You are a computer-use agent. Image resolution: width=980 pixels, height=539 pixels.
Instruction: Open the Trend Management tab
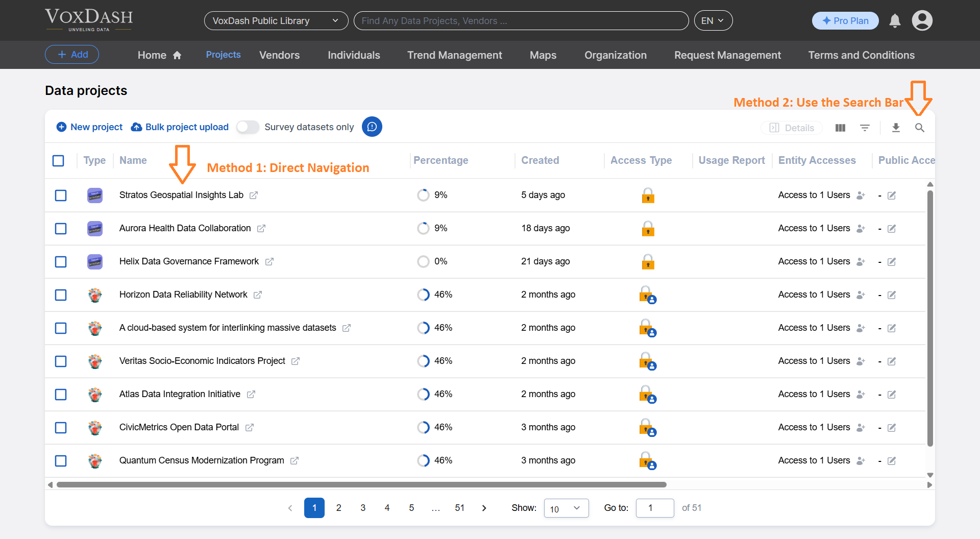454,55
